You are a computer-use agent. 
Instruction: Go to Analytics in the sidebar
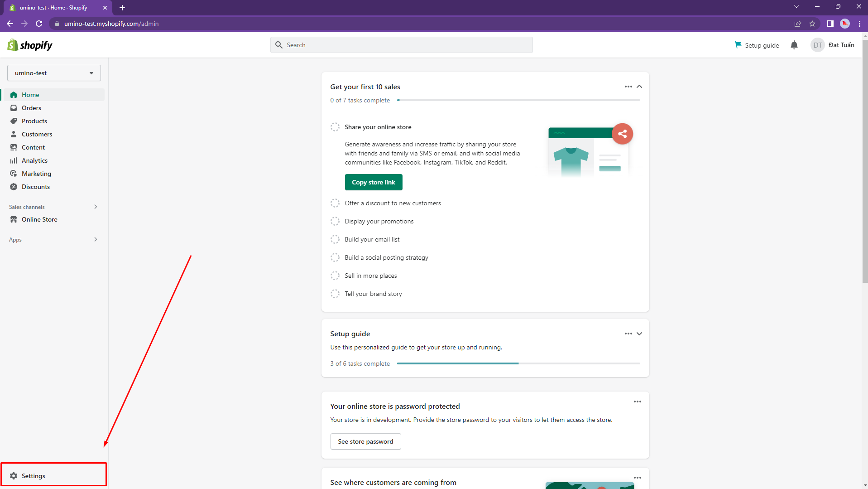34,160
